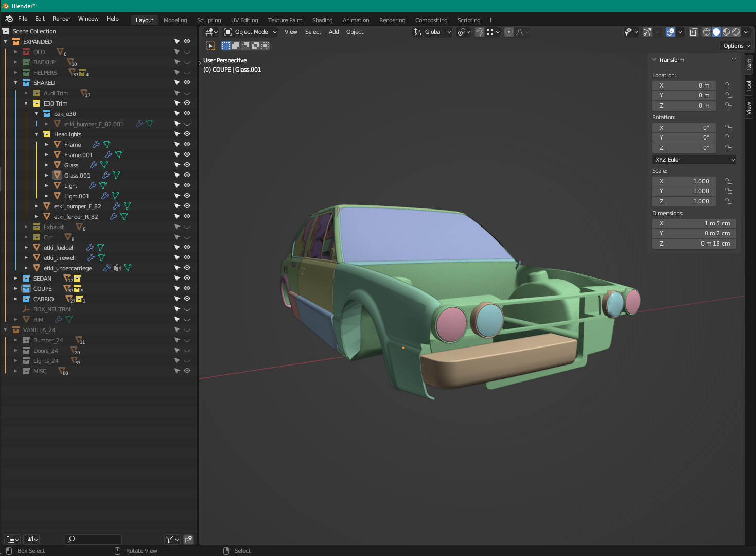Open the Object Mode dropdown

pyautogui.click(x=251, y=32)
